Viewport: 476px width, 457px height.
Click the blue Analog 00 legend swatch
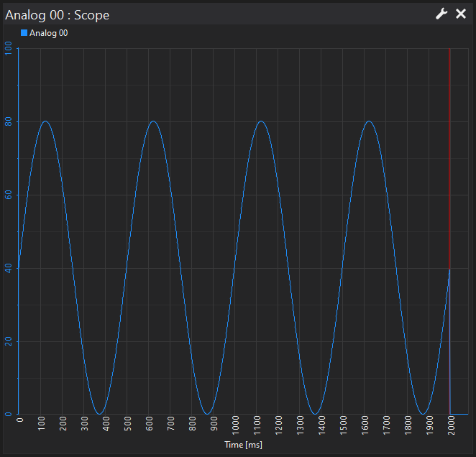(x=24, y=33)
